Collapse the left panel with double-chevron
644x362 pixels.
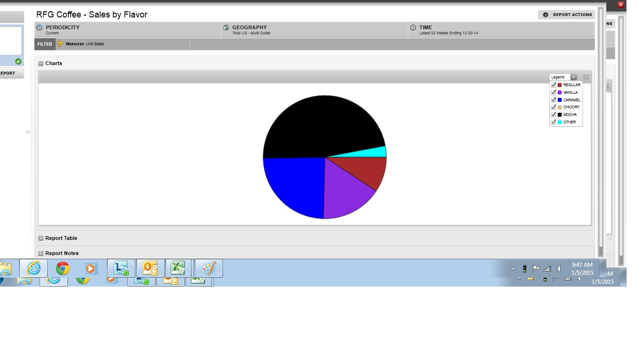(x=28, y=132)
